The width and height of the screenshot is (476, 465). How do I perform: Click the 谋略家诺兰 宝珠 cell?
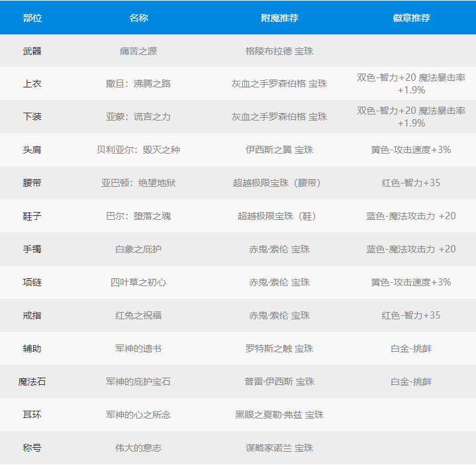pos(279,448)
